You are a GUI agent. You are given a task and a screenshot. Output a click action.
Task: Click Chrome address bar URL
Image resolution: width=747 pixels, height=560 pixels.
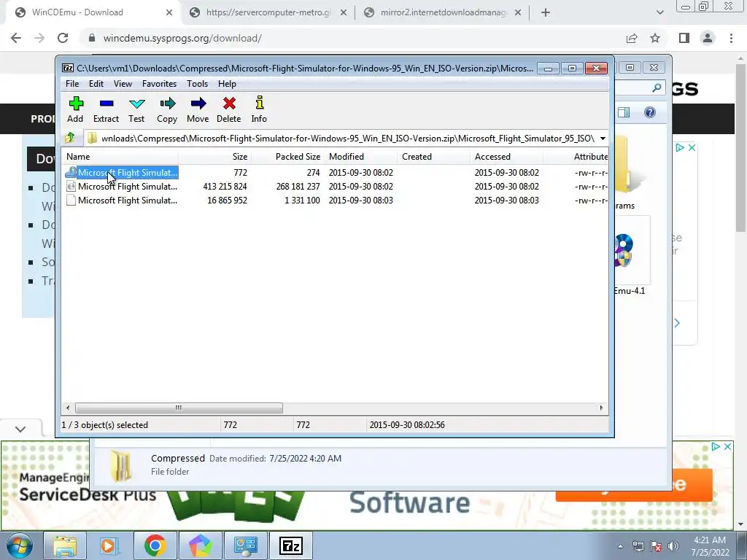pyautogui.click(x=182, y=38)
